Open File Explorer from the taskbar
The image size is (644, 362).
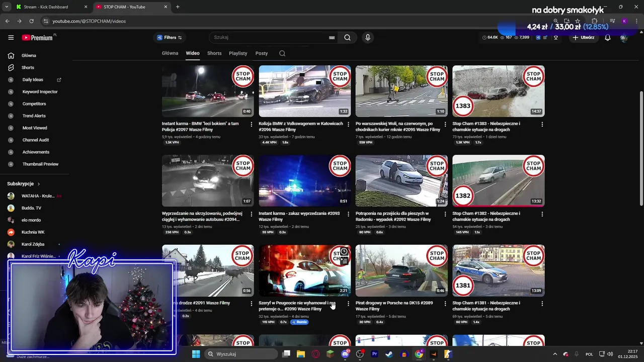click(x=301, y=354)
